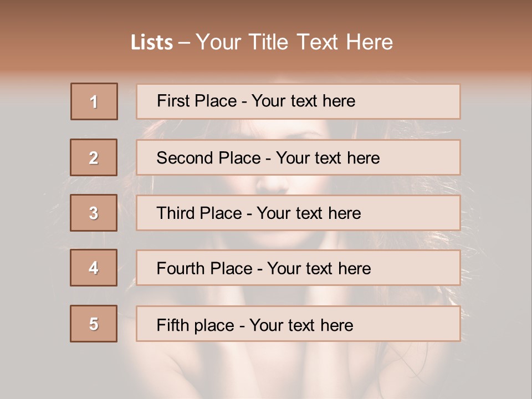Select the number 2 box
This screenshot has width=532, height=399.
coord(94,157)
